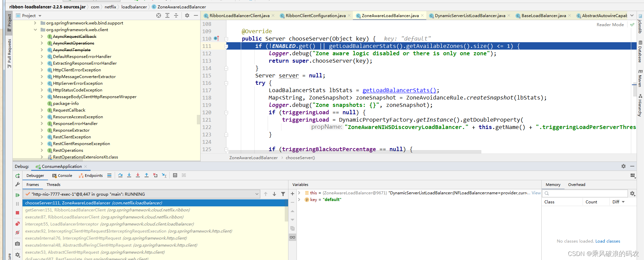Viewport: 644px width, 260px height.
Task: Select RestClientException in project tree
Action: tap(72, 137)
